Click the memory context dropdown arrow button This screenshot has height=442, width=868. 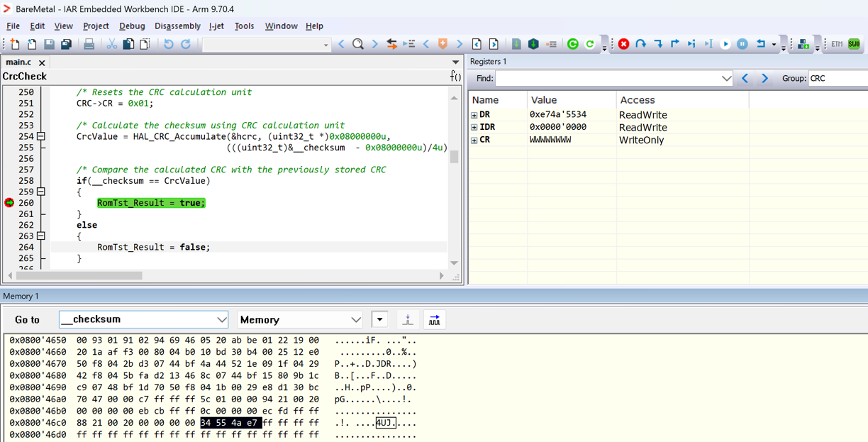click(380, 319)
